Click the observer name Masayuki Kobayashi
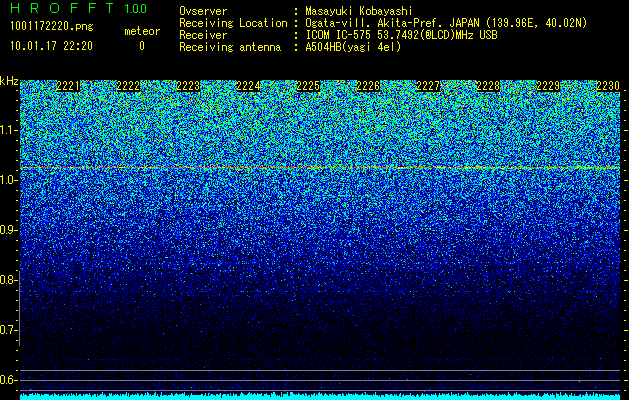The image size is (629, 400). coord(359,11)
